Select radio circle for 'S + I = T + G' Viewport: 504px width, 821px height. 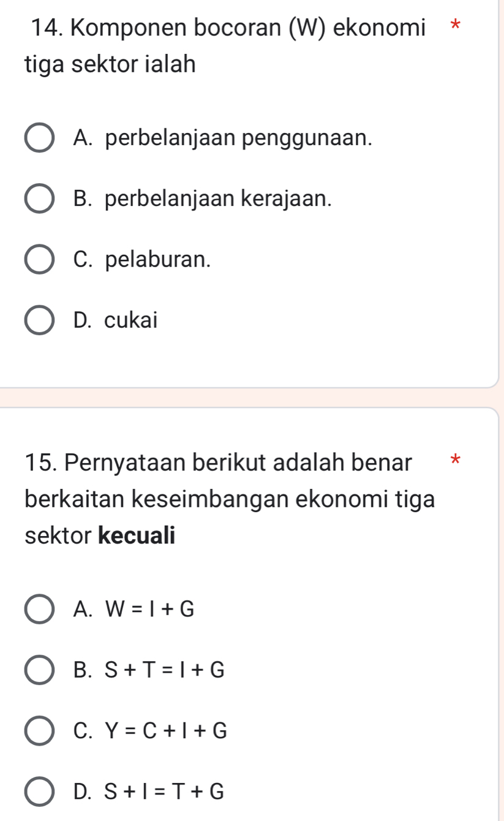39,792
